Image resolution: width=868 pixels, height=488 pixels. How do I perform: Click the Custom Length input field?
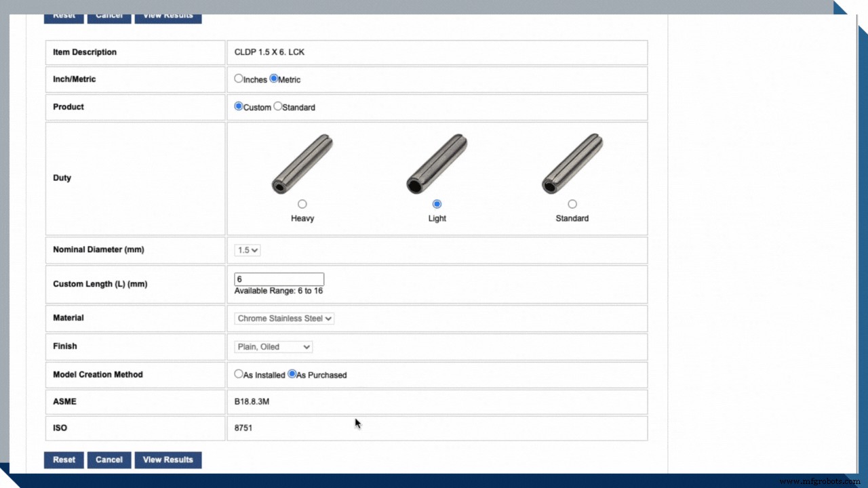pyautogui.click(x=279, y=279)
